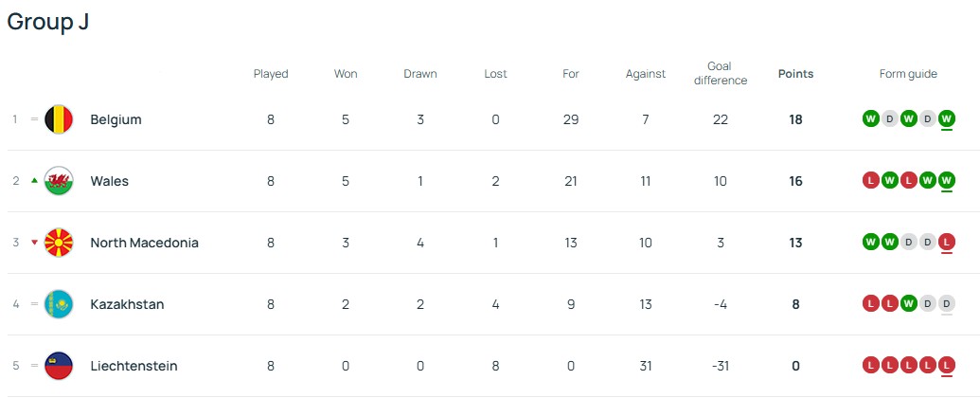The image size is (980, 398).
Task: Click the Group J heading
Action: click(x=48, y=22)
